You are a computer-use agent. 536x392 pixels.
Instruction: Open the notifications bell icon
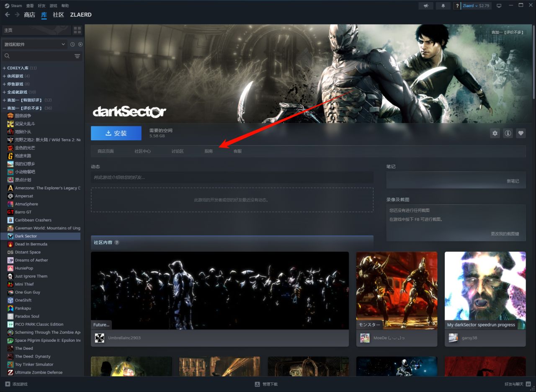(x=443, y=6)
